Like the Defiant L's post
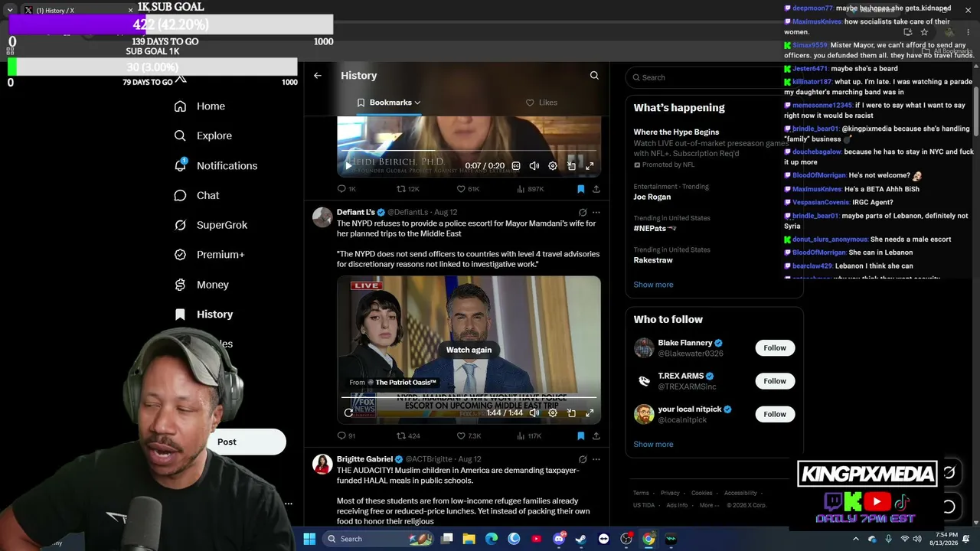This screenshot has width=980, height=551. [469, 435]
